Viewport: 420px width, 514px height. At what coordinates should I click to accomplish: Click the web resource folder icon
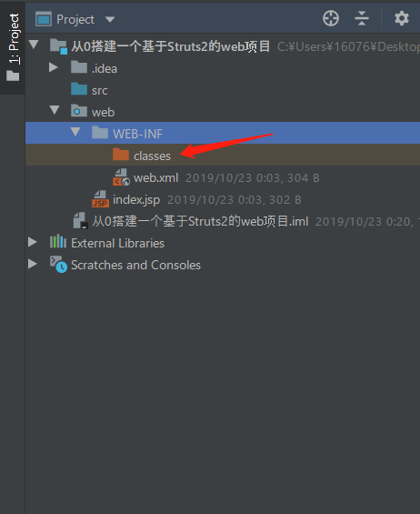pyautogui.click(x=79, y=111)
